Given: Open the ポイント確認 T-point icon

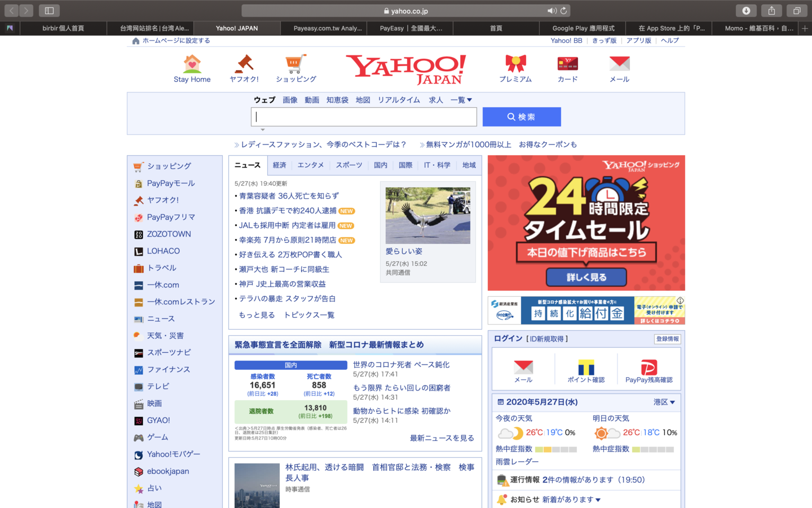Looking at the screenshot, I should click(x=586, y=367).
